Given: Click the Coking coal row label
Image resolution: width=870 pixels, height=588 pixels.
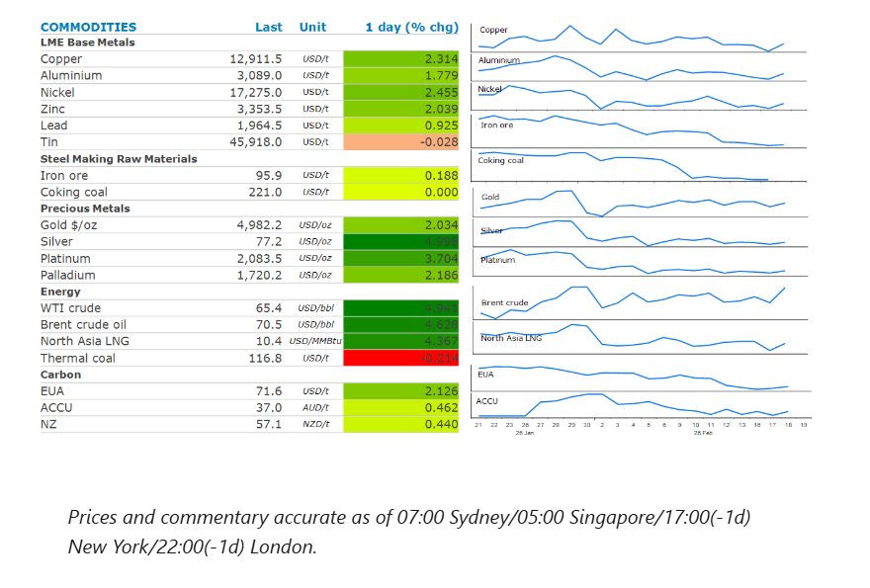Looking at the screenshot, I should point(74,192).
